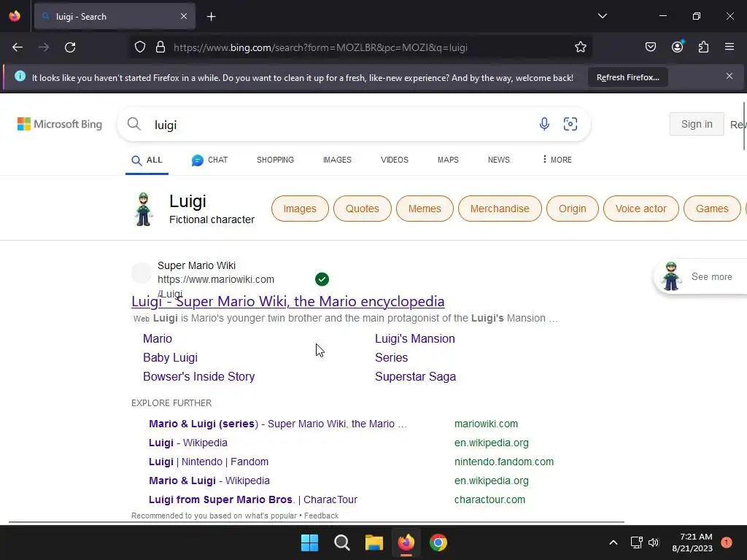Switch to the SHOPPING tab

point(275,160)
